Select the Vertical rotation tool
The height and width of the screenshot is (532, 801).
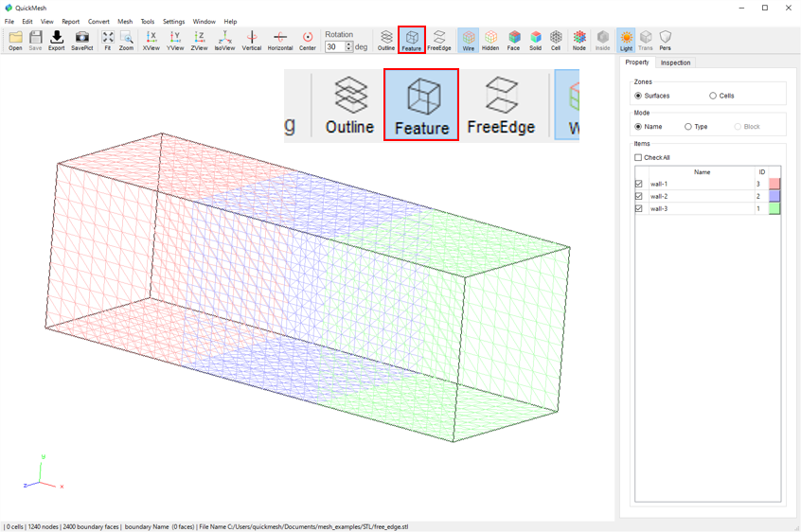click(251, 41)
